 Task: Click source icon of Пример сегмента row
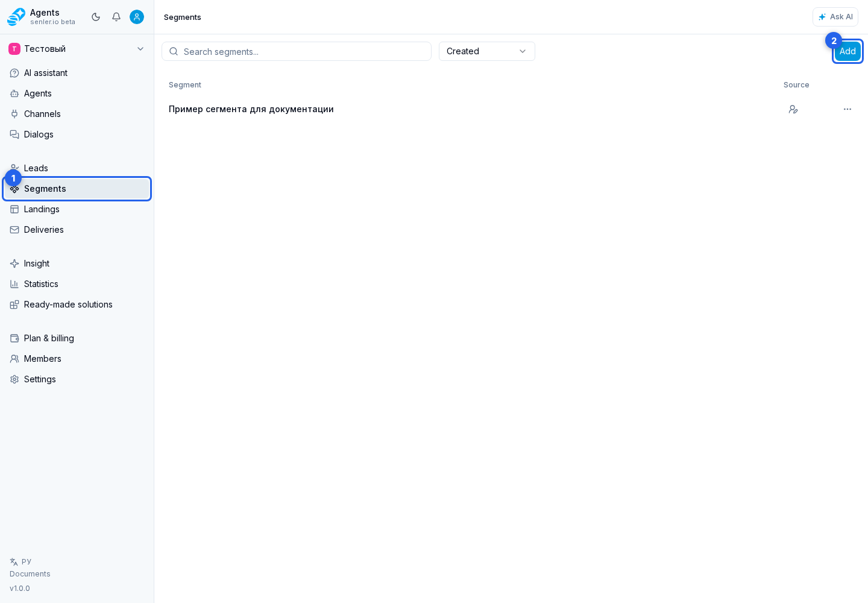pyautogui.click(x=793, y=109)
